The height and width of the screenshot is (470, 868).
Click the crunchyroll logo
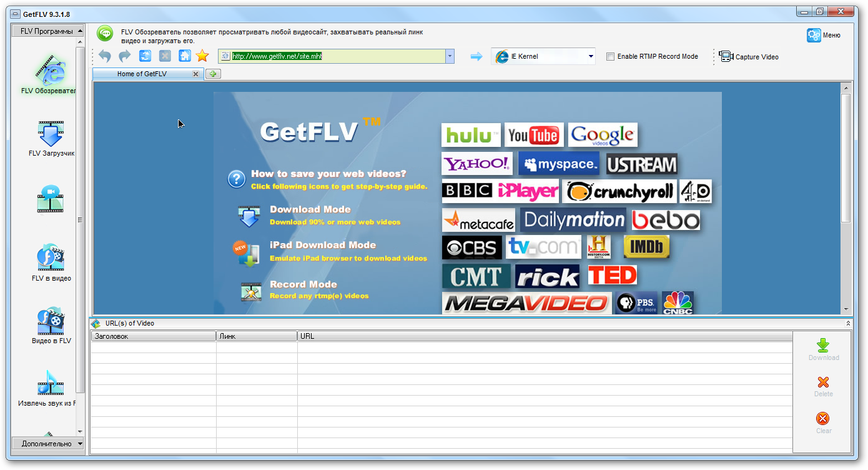[x=619, y=191]
